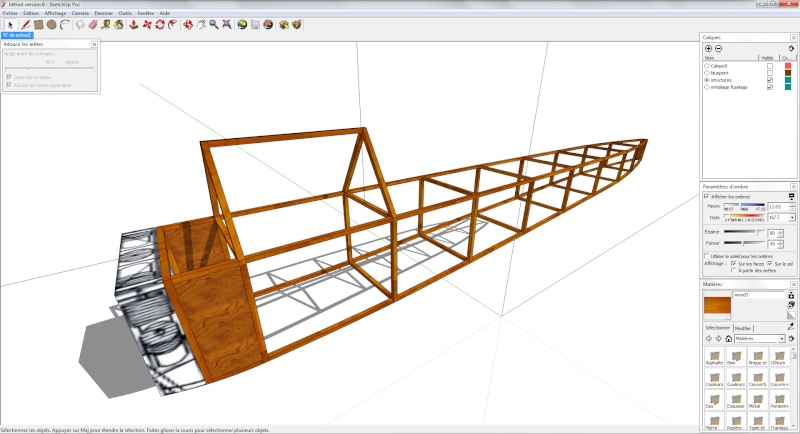The width and height of the screenshot is (800, 434).
Task: Click the materials forward arrow
Action: [718, 339]
